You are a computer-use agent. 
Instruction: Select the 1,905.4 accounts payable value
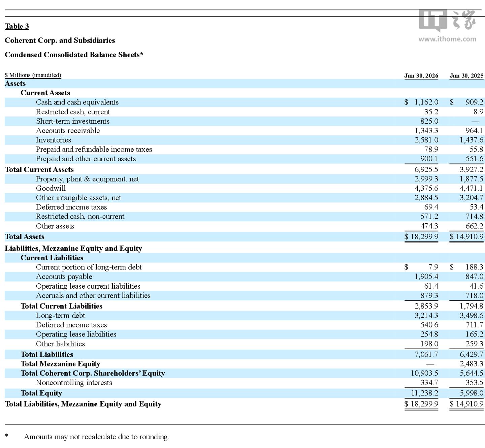point(426,277)
